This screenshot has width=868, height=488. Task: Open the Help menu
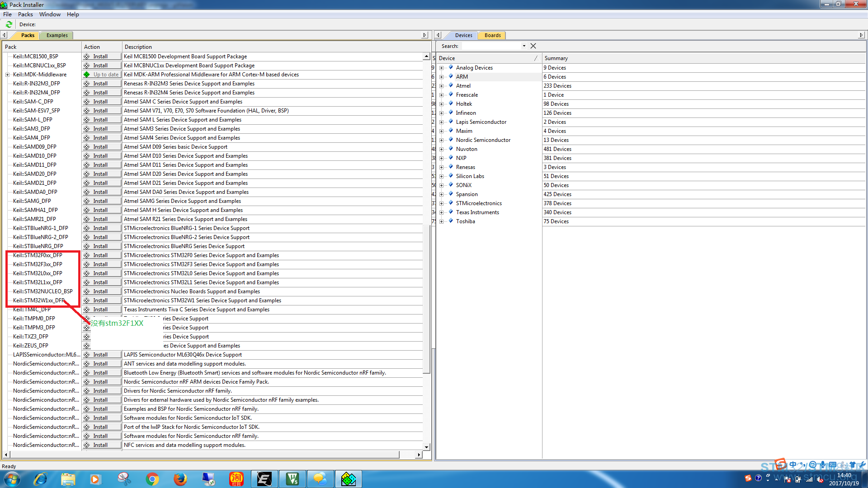click(73, 14)
